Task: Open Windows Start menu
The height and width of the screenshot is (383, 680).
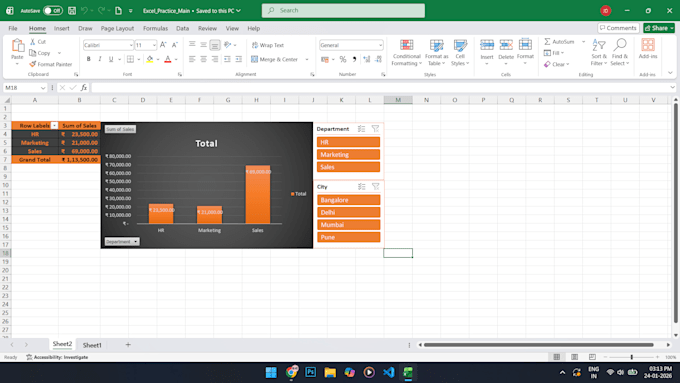Action: [x=271, y=372]
